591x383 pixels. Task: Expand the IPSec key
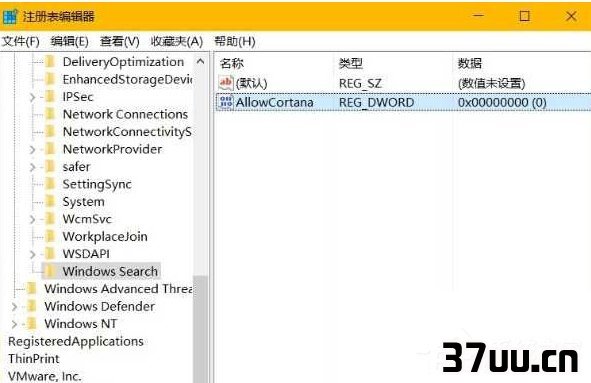coord(32,97)
